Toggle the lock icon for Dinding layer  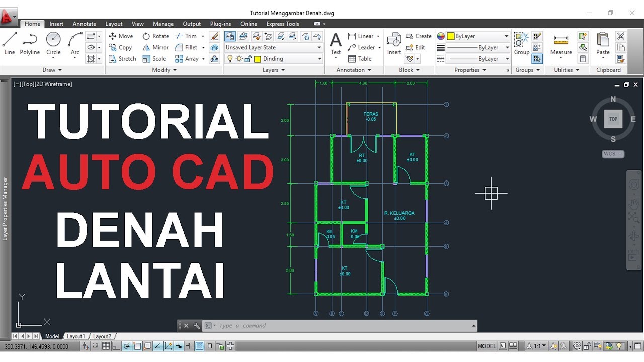(248, 59)
